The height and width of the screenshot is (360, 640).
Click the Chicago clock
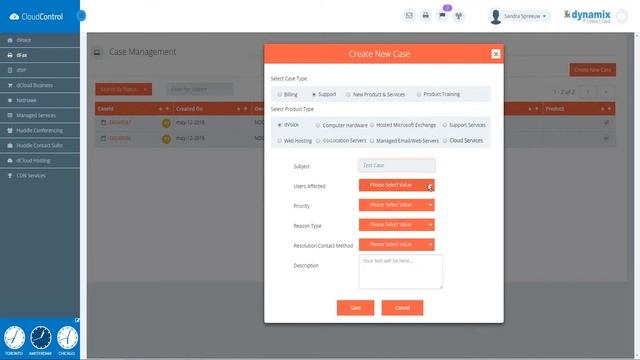67,338
